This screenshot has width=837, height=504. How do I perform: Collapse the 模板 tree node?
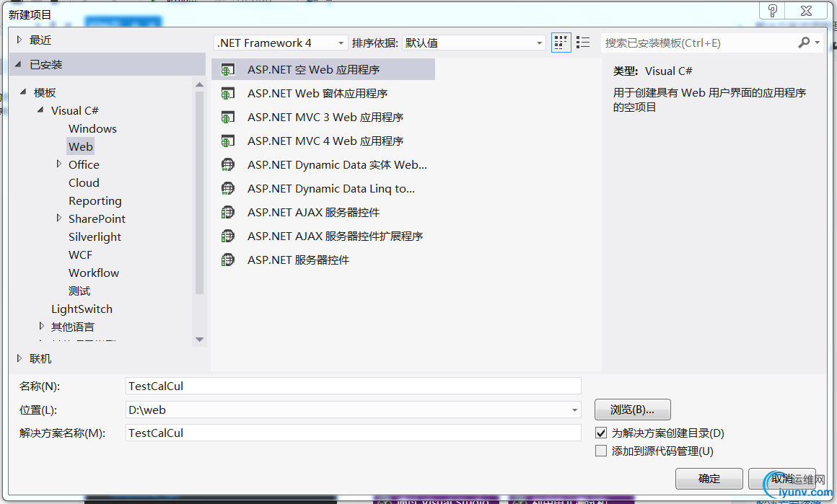pyautogui.click(x=23, y=92)
